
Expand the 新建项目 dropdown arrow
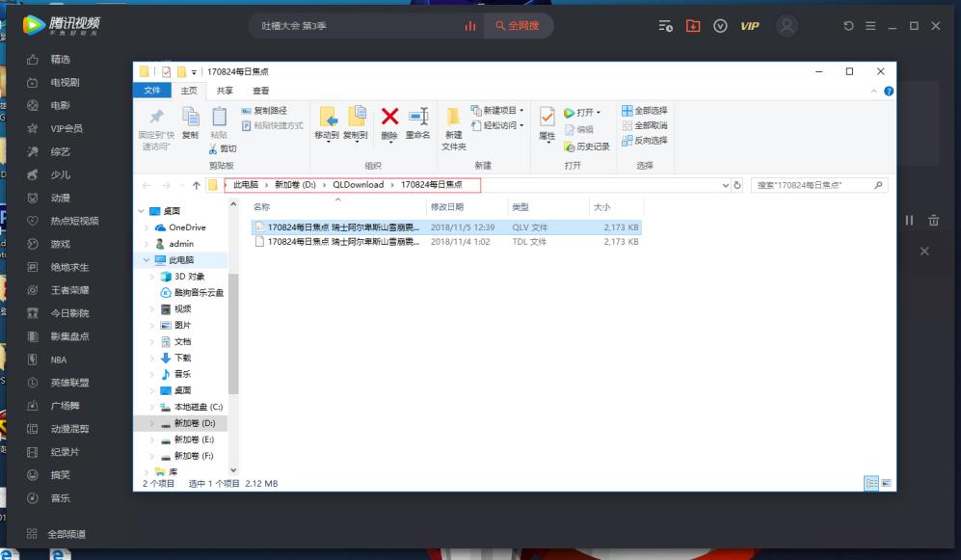(x=523, y=112)
